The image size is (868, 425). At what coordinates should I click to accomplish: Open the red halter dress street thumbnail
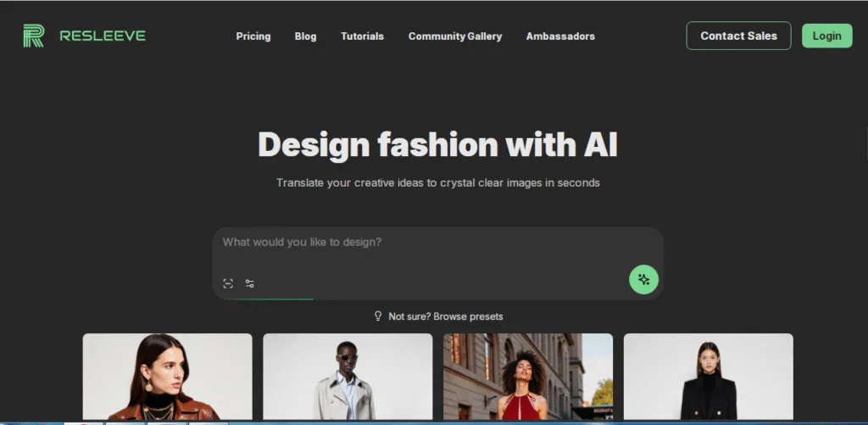[x=527, y=377]
